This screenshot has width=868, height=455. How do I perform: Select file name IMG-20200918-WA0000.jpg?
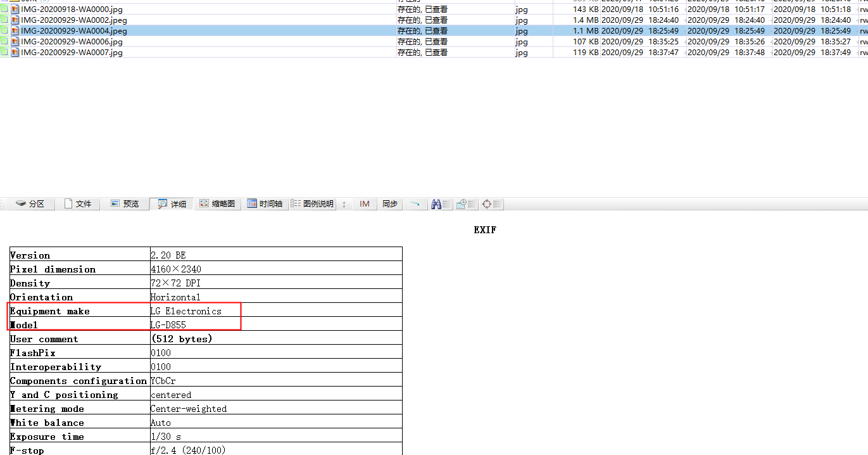(x=72, y=10)
